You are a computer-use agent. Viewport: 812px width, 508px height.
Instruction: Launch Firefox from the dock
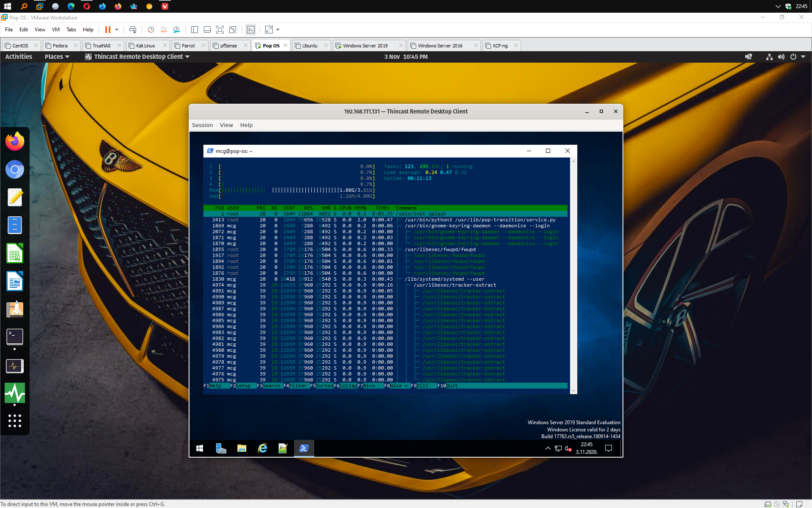tap(15, 141)
